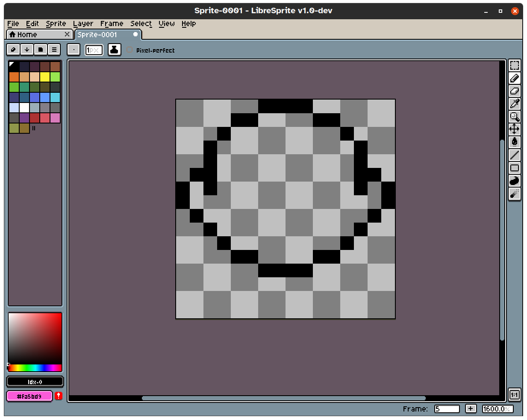Open the Sprite menu
This screenshot has width=527, height=420.
point(56,23)
